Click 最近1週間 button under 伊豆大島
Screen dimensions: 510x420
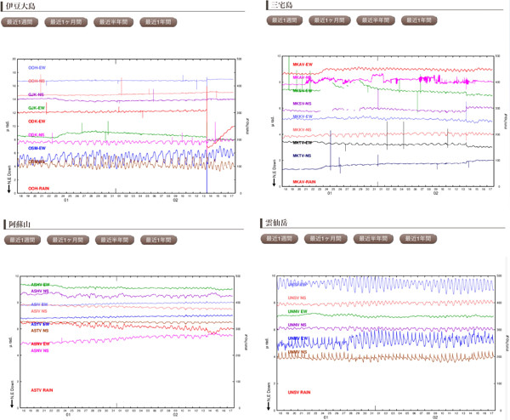click(x=23, y=23)
